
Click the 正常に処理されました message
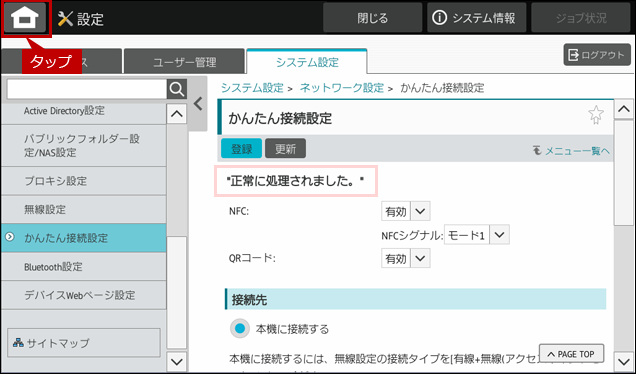point(296,181)
